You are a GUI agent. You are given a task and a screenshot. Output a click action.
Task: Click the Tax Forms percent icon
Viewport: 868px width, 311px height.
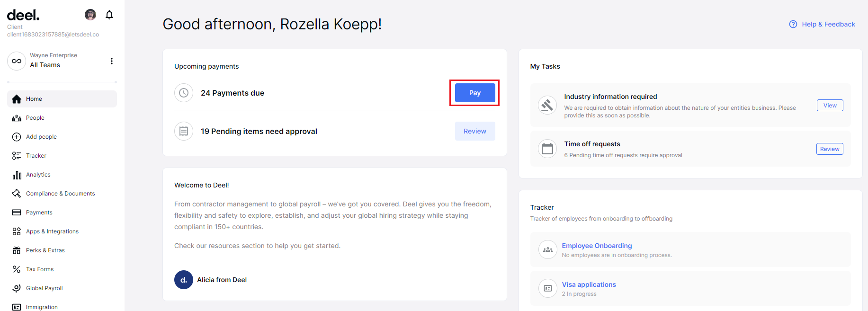pos(17,269)
